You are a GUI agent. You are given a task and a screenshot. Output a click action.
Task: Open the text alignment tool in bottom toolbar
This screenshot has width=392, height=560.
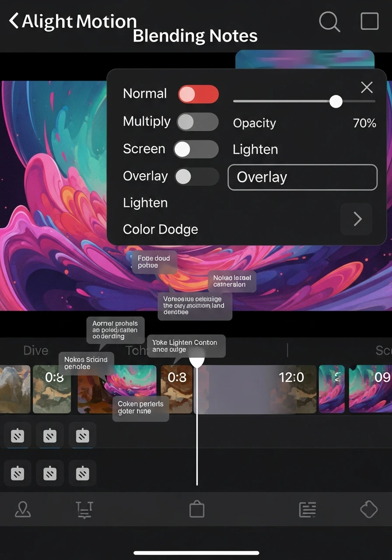point(84,510)
